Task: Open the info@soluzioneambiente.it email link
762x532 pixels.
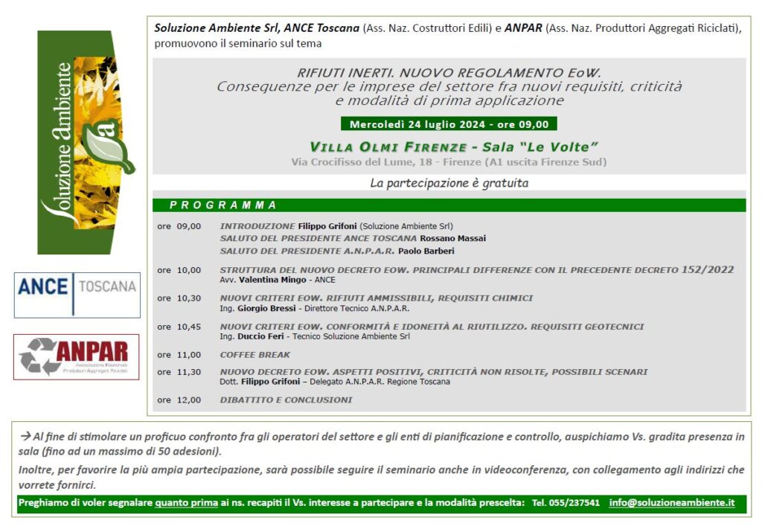Action: (672, 502)
